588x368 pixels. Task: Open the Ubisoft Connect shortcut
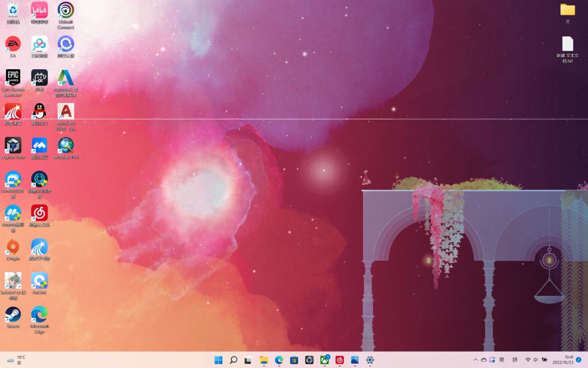coord(66,15)
